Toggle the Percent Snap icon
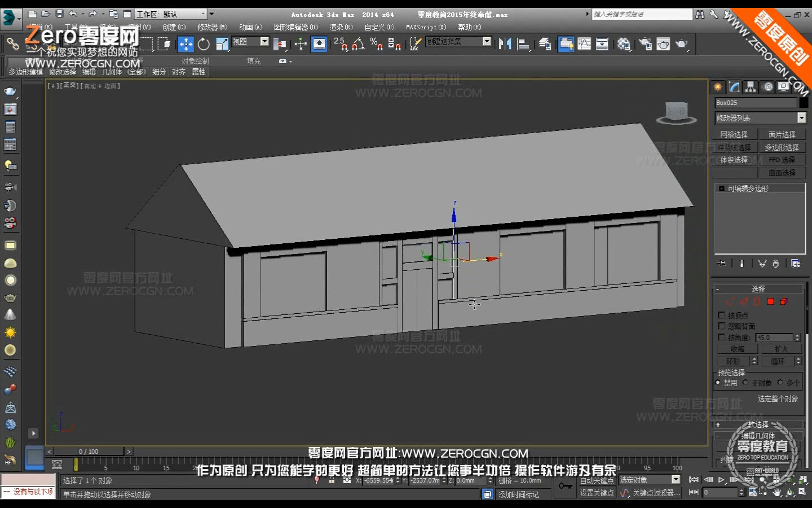Viewport: 812px width, 508px height. pos(377,44)
